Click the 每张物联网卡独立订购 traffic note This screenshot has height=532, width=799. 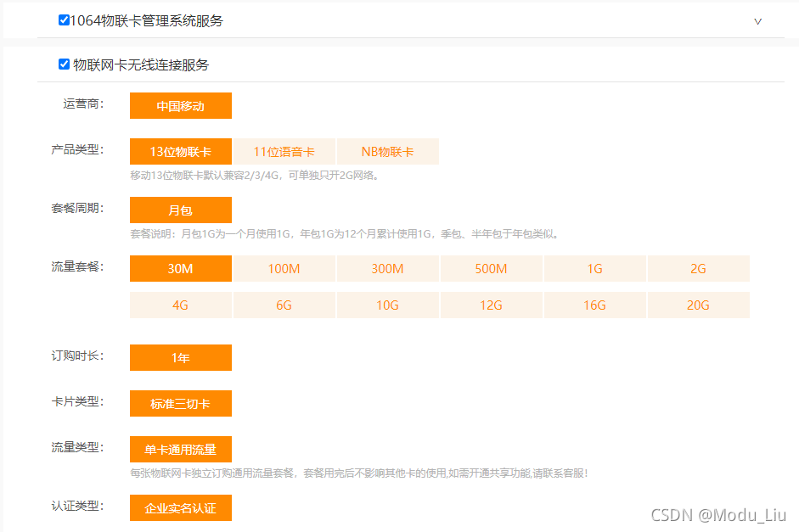(359, 473)
